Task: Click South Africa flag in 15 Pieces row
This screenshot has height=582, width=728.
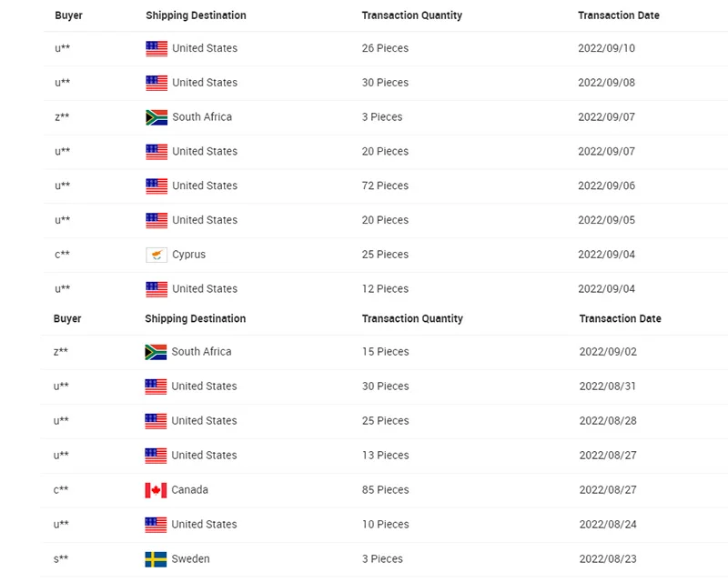Action: (156, 352)
